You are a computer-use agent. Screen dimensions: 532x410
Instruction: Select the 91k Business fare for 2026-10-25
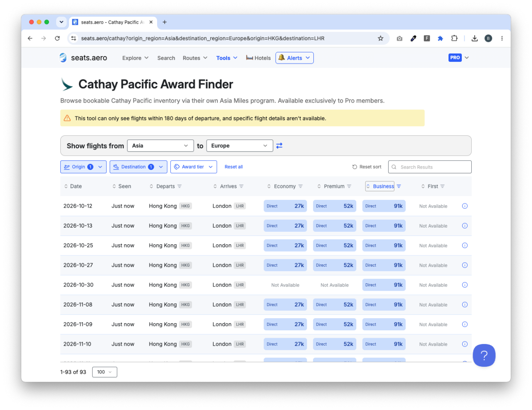pos(384,246)
